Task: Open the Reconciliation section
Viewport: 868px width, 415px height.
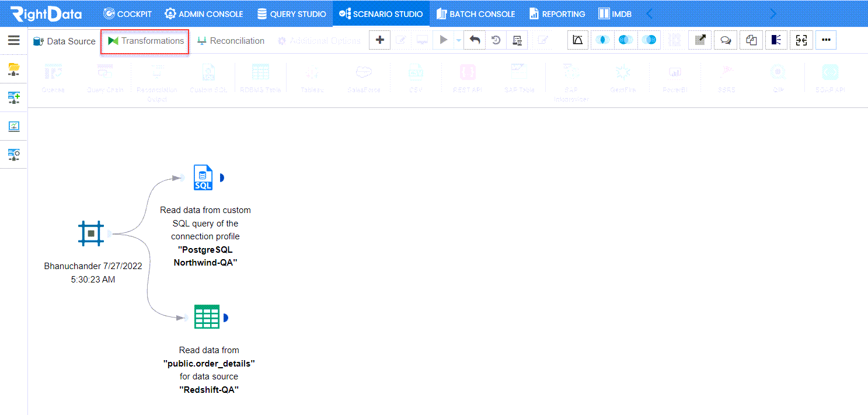Action: [x=231, y=41]
